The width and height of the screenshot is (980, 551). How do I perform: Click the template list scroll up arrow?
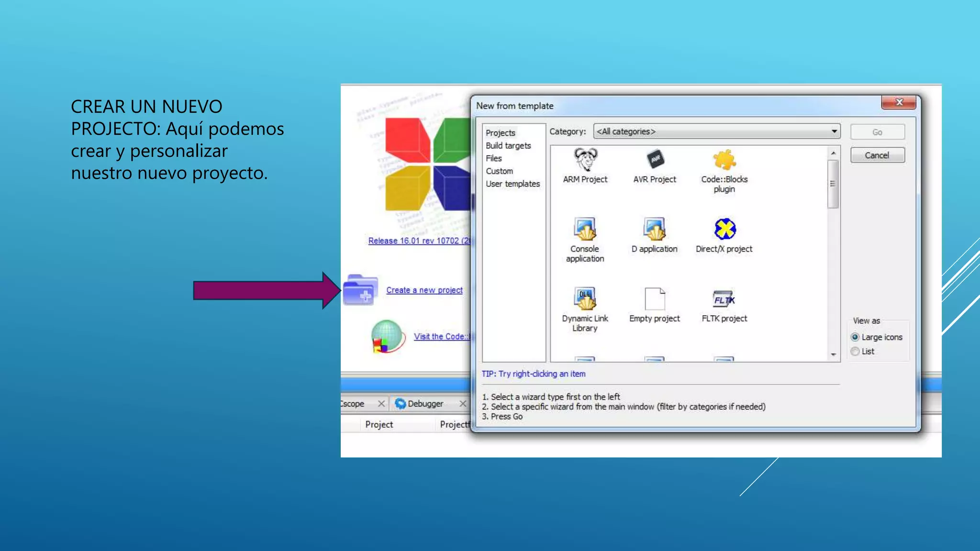(833, 153)
